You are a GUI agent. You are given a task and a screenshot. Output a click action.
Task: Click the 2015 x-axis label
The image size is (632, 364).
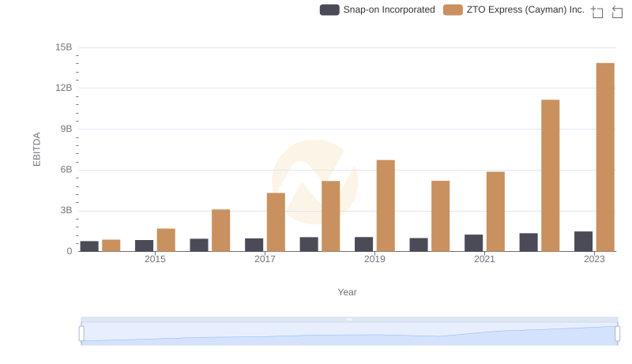click(155, 259)
